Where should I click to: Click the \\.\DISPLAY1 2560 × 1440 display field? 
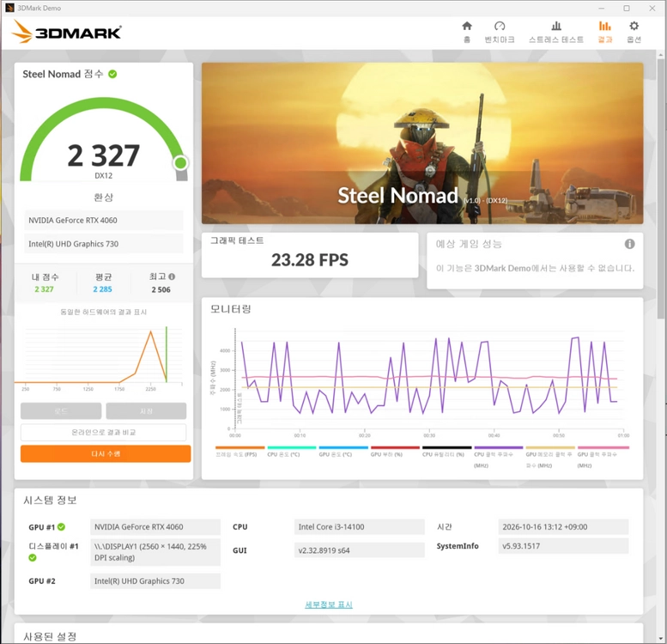tap(155, 552)
